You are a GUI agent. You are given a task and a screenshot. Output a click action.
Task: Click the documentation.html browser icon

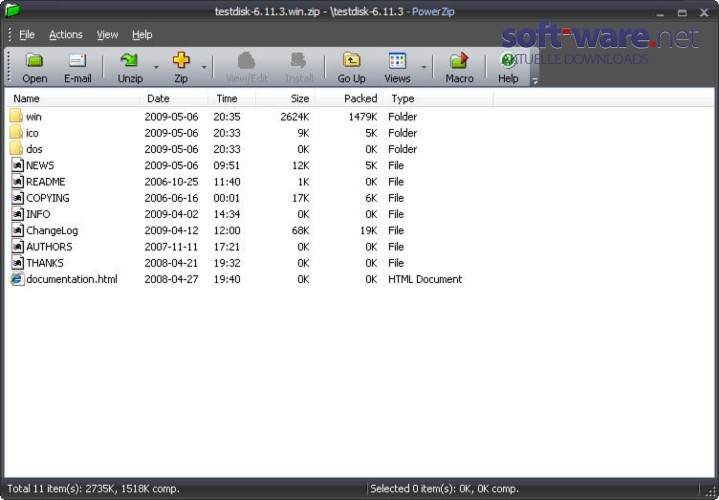[x=17, y=279]
